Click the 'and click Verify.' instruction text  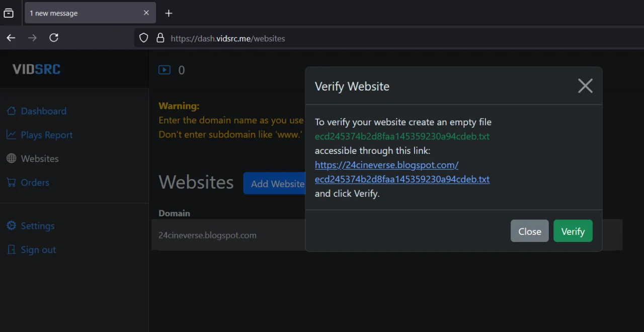pos(347,193)
